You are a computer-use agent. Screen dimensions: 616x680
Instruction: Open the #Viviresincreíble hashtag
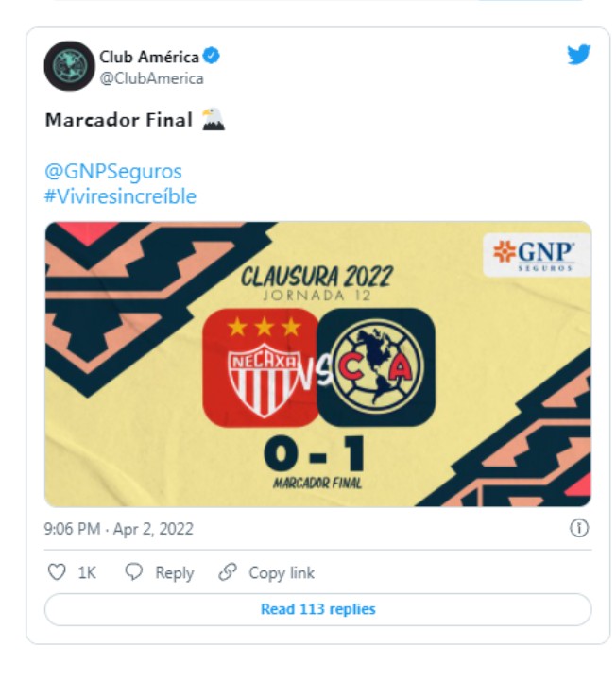pyautogui.click(x=121, y=196)
